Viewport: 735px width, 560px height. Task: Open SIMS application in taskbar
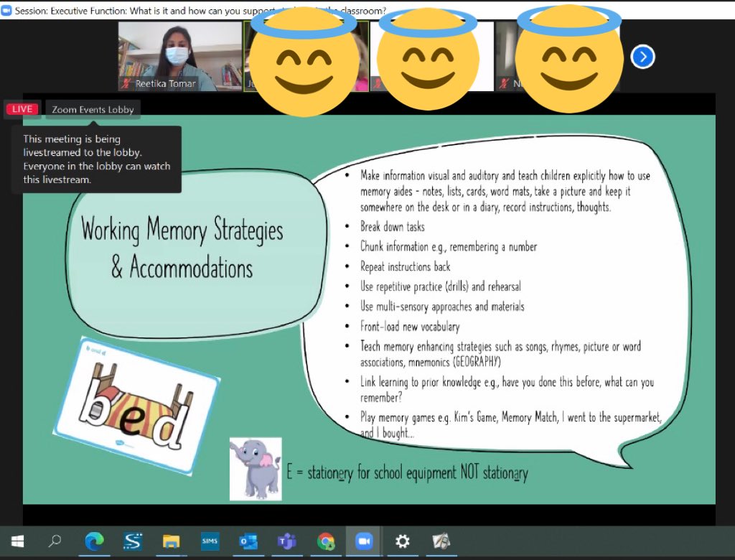click(x=210, y=541)
